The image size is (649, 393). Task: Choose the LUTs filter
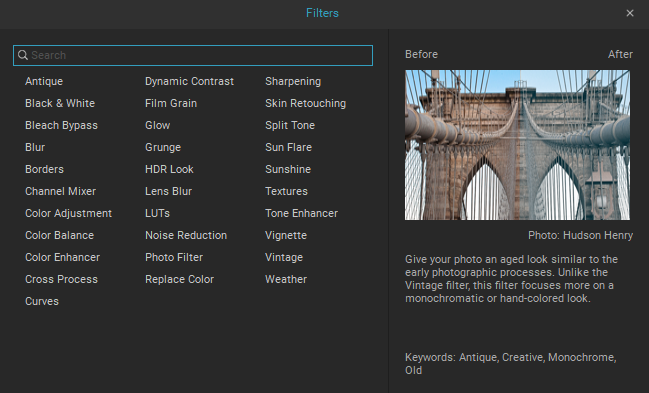157,213
